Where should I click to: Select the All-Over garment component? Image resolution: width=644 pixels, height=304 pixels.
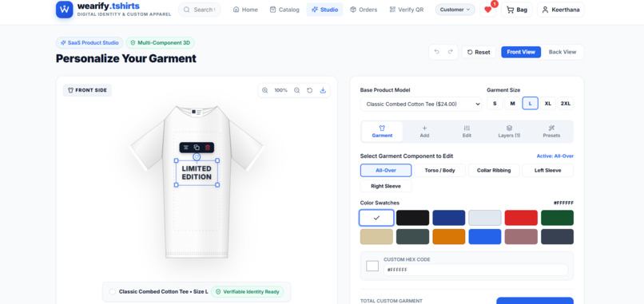[x=386, y=170]
